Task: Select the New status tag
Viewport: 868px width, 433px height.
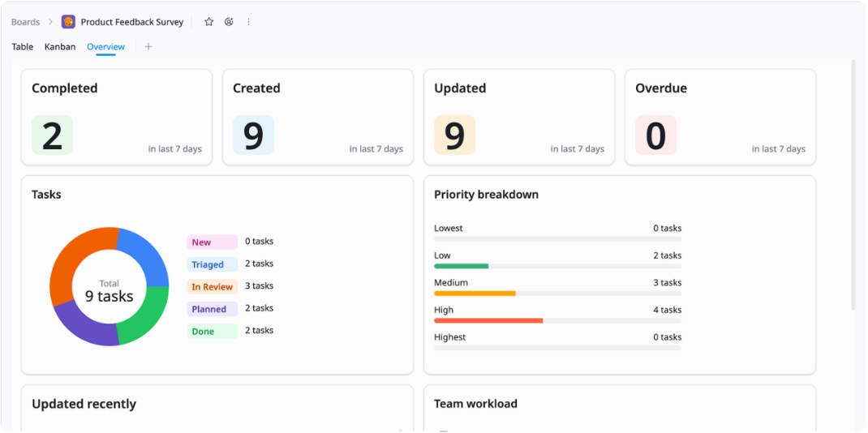Action: pos(212,242)
